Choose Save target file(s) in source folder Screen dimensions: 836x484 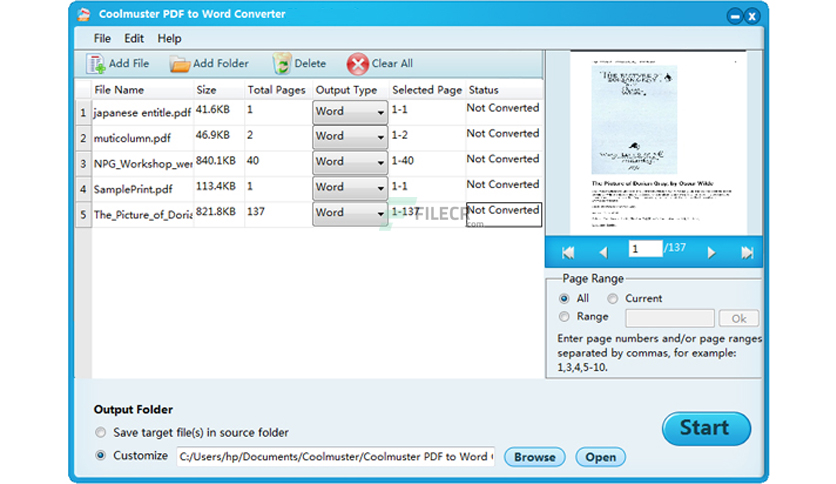point(100,432)
